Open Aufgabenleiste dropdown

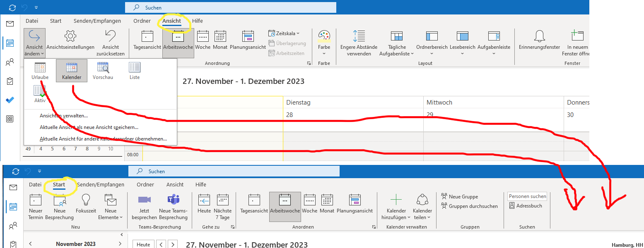(494, 43)
